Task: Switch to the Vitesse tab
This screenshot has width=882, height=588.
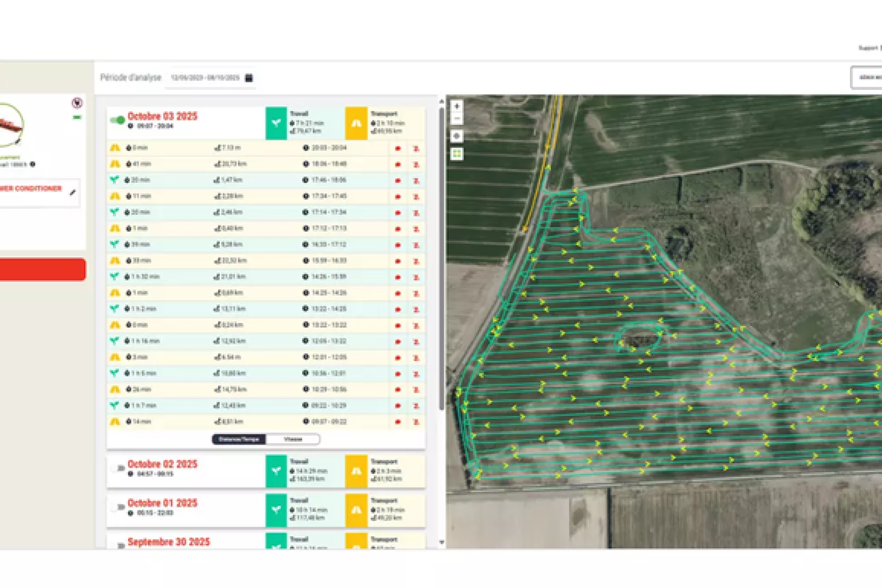Action: pos(293,439)
